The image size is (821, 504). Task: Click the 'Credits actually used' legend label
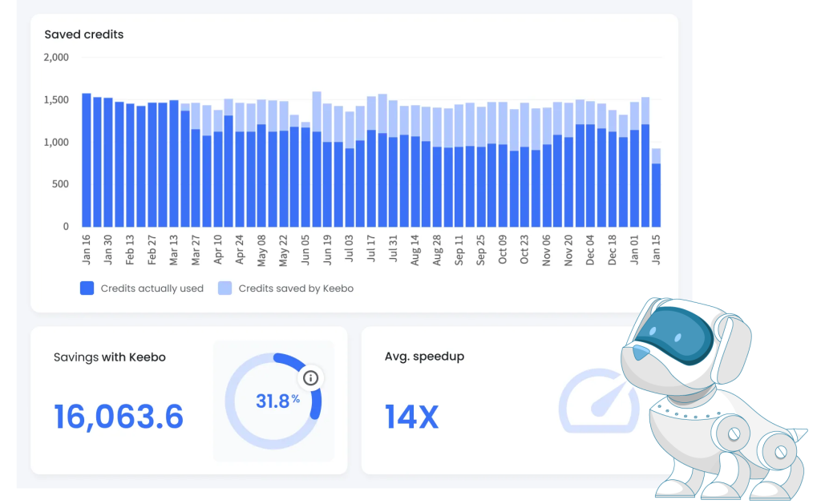click(x=152, y=288)
